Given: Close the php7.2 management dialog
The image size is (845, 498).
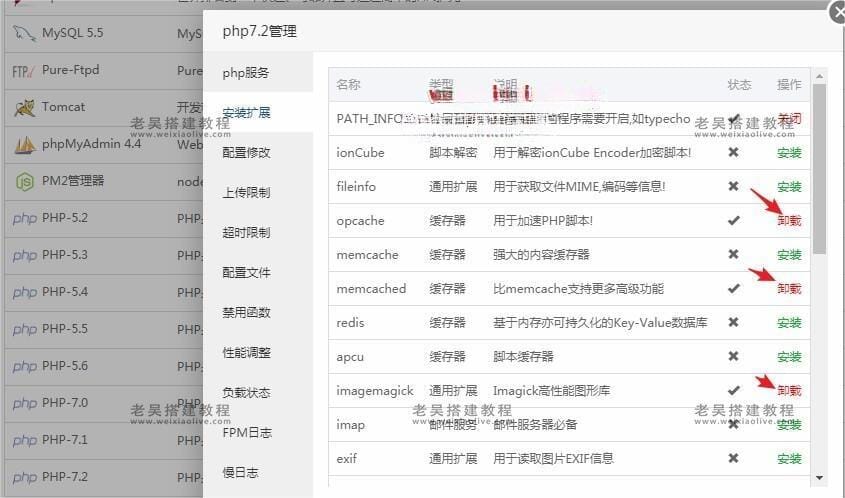Looking at the screenshot, I should pyautogui.click(x=837, y=12).
